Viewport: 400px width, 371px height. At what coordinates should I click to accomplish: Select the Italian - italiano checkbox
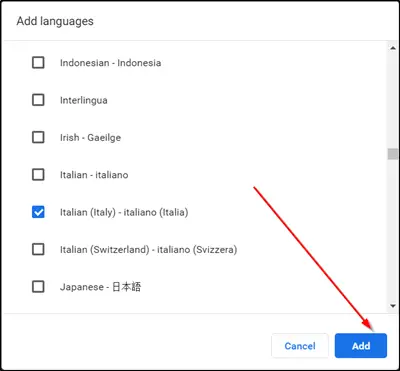click(38, 174)
